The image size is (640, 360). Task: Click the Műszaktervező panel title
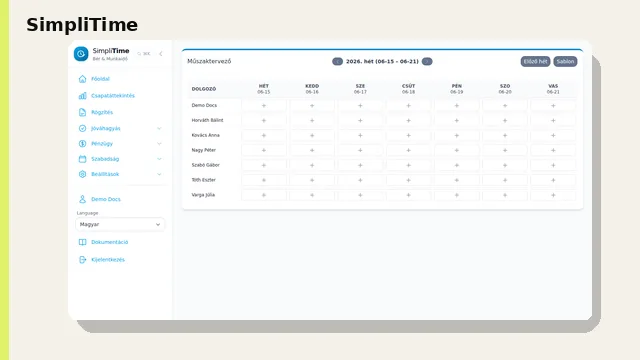click(209, 61)
